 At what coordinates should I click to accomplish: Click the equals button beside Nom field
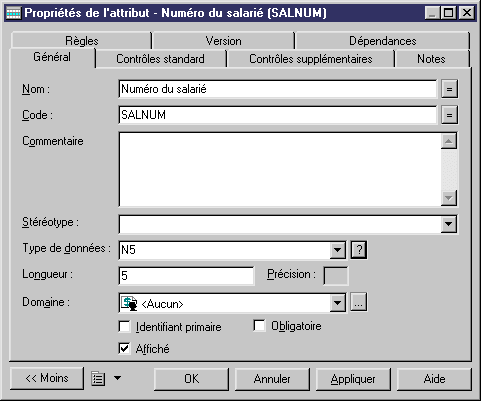(x=449, y=89)
